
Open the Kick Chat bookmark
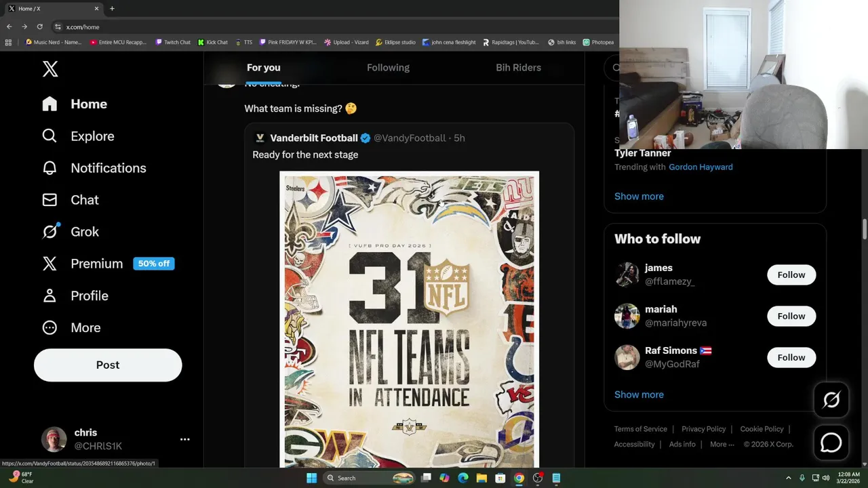tap(213, 42)
